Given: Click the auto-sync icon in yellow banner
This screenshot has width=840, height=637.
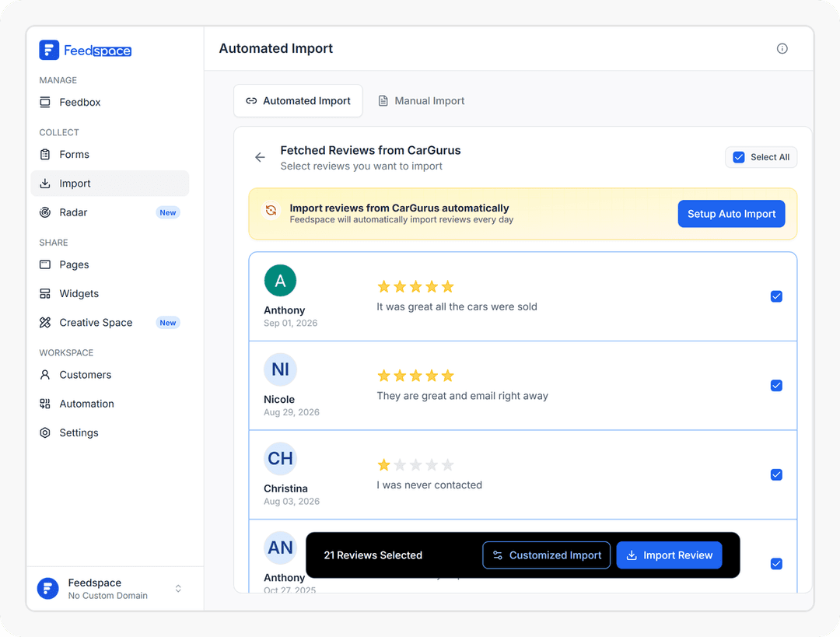Looking at the screenshot, I should [271, 211].
